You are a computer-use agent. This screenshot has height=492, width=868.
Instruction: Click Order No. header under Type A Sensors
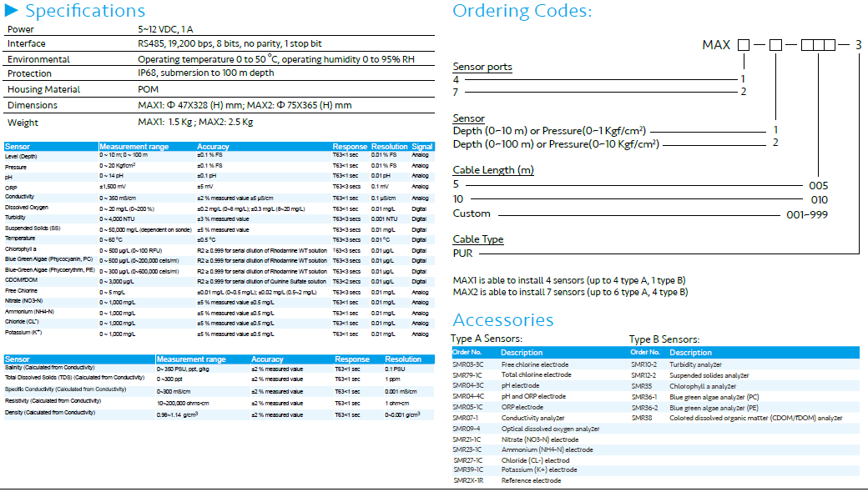(467, 353)
